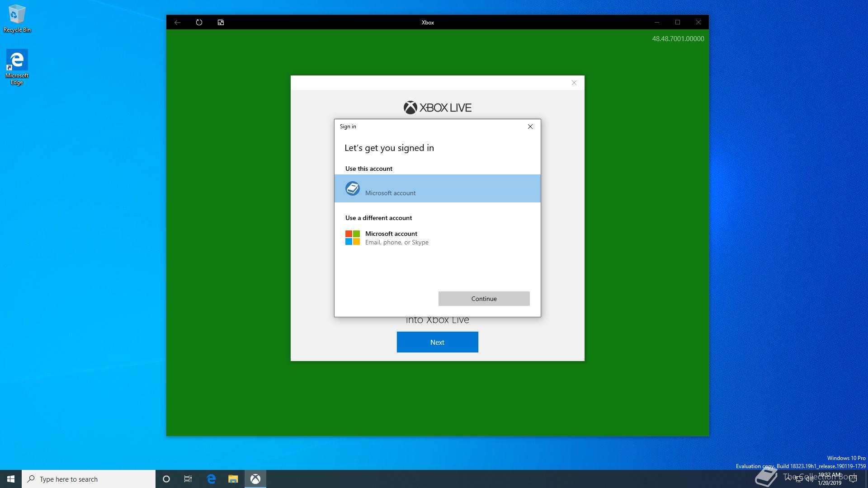Open File Explorer from the taskbar

233,479
